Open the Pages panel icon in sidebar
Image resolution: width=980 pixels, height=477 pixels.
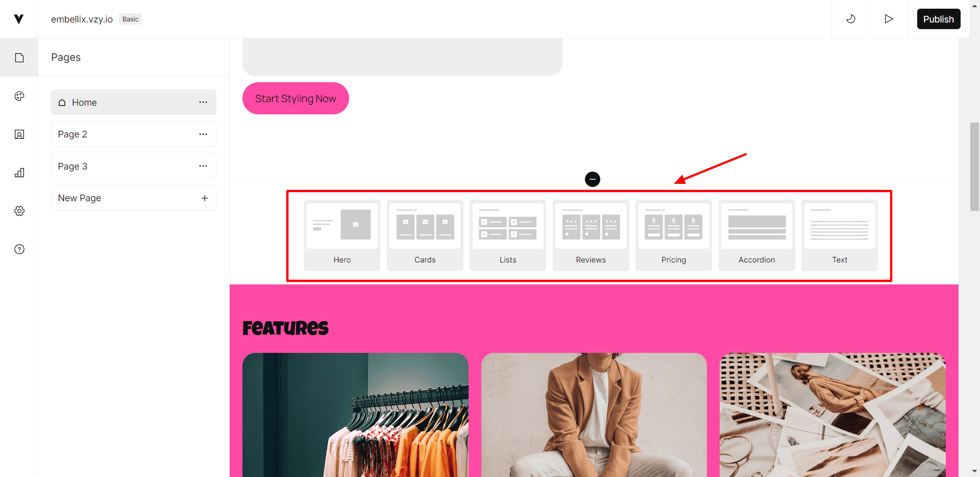(19, 58)
